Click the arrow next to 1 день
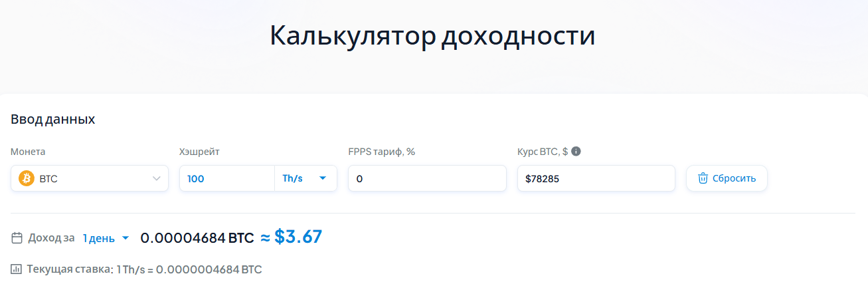Image resolution: width=868 pixels, height=292 pixels. pyautogui.click(x=126, y=238)
